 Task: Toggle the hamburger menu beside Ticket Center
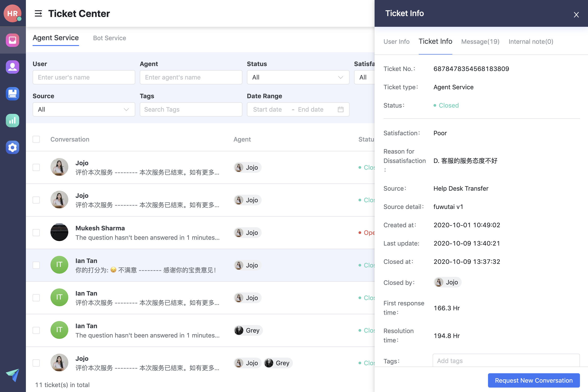pyautogui.click(x=38, y=13)
